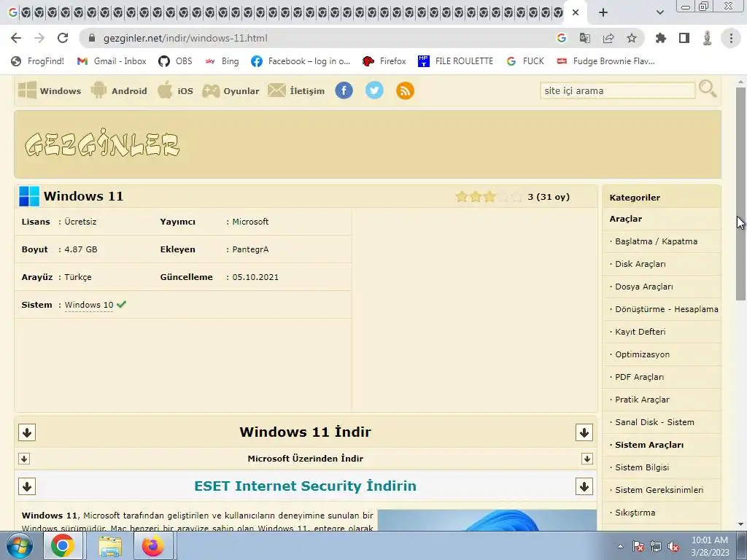Click the page vertical scrollbar thumb
This screenshot has width=747, height=560.
(740, 192)
